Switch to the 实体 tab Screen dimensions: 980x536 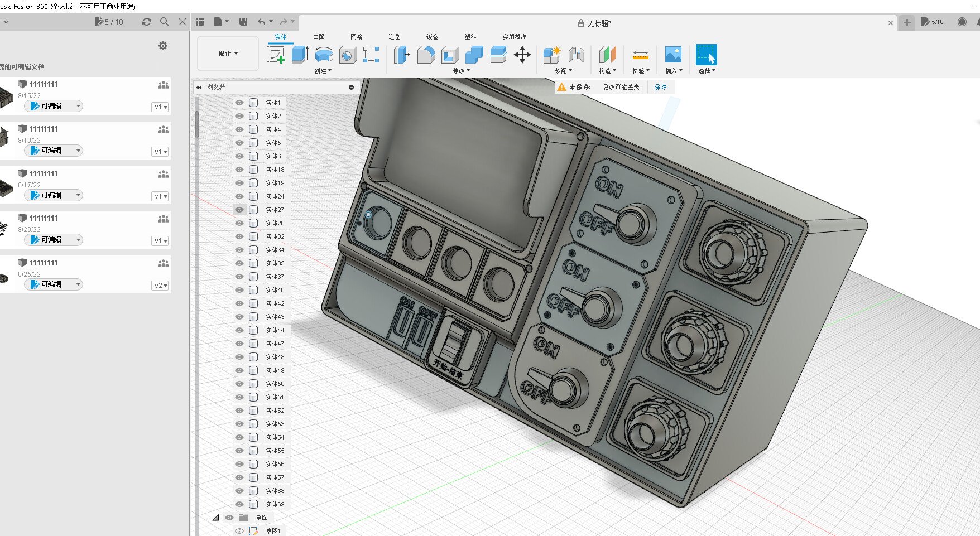(x=281, y=37)
